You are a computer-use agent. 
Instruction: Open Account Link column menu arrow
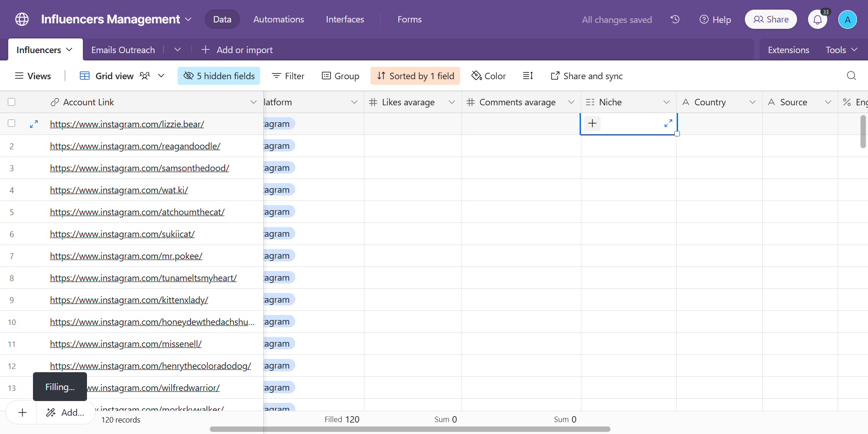coord(253,102)
